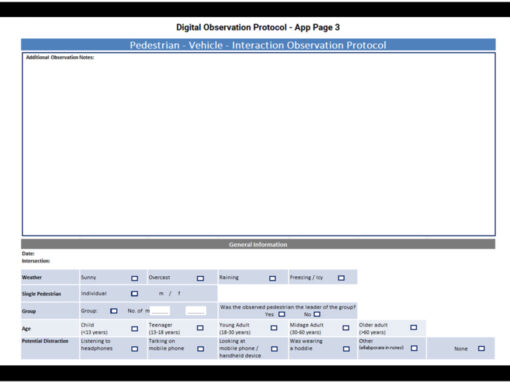Screen dimensions: 510x382
Task: Tick the Raining checkbox
Action: click(272, 278)
